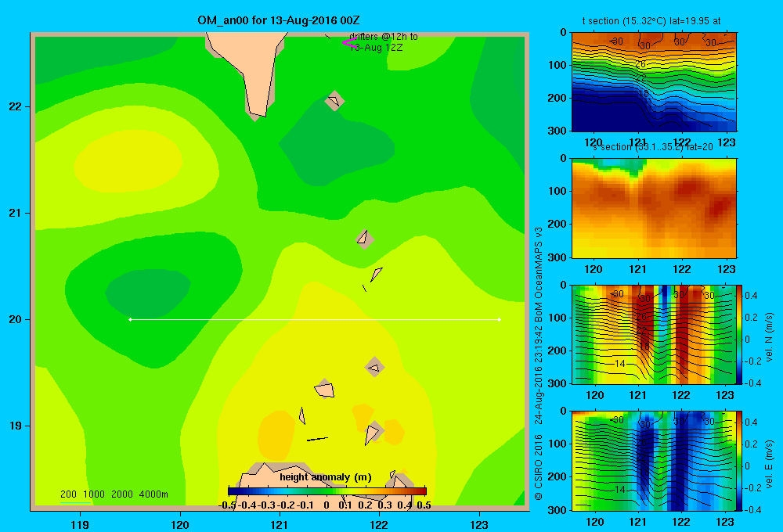Select the left endpoint of the white transect line
The width and height of the screenshot is (783, 532).
pyautogui.click(x=130, y=319)
